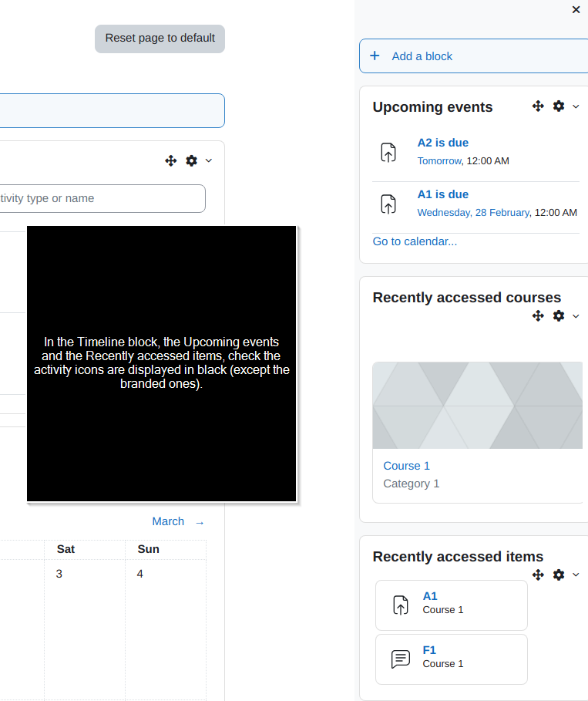Focus the activity type or name search field
The width and height of the screenshot is (588, 701).
(x=102, y=198)
